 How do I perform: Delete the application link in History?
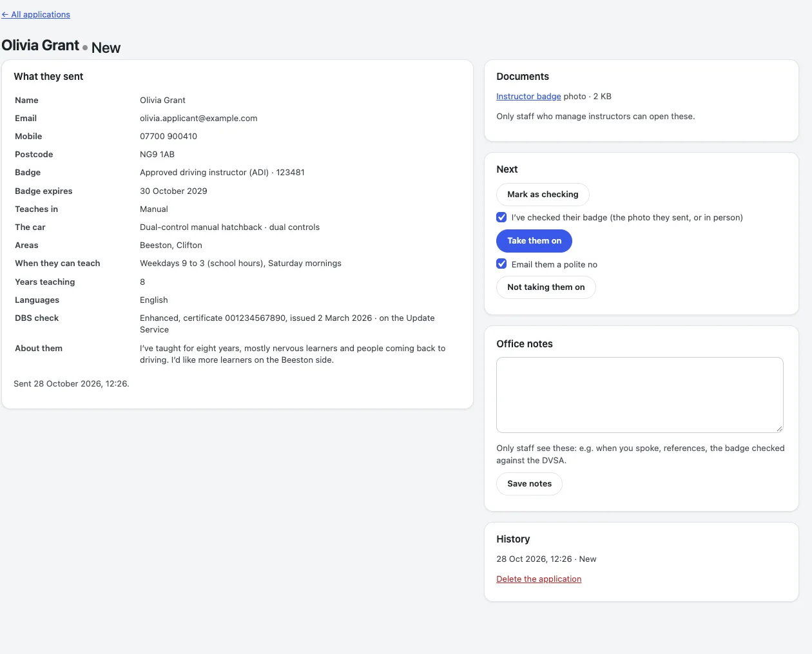(x=539, y=579)
